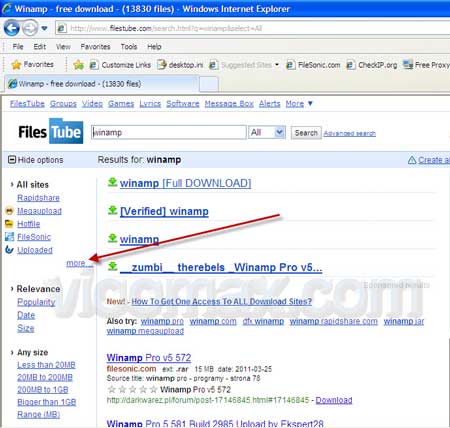Click the browser Forward arrow button
The width and height of the screenshot is (450, 428).
pyautogui.click(x=30, y=28)
